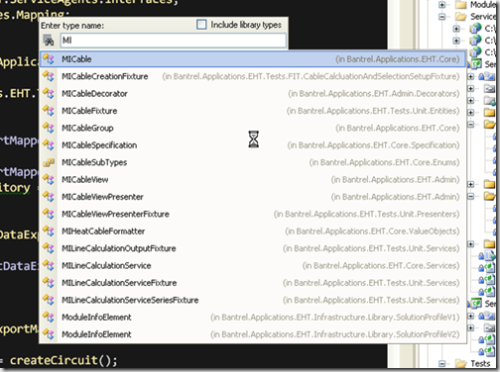Image resolution: width=500 pixels, height=372 pixels.
Task: Click the class icon beside MICableFixture
Action: (x=49, y=111)
